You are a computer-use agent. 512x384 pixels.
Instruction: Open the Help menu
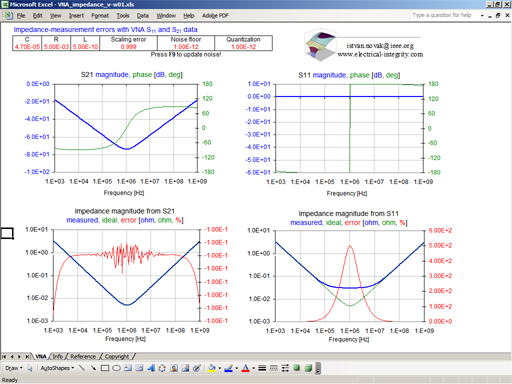click(x=189, y=15)
